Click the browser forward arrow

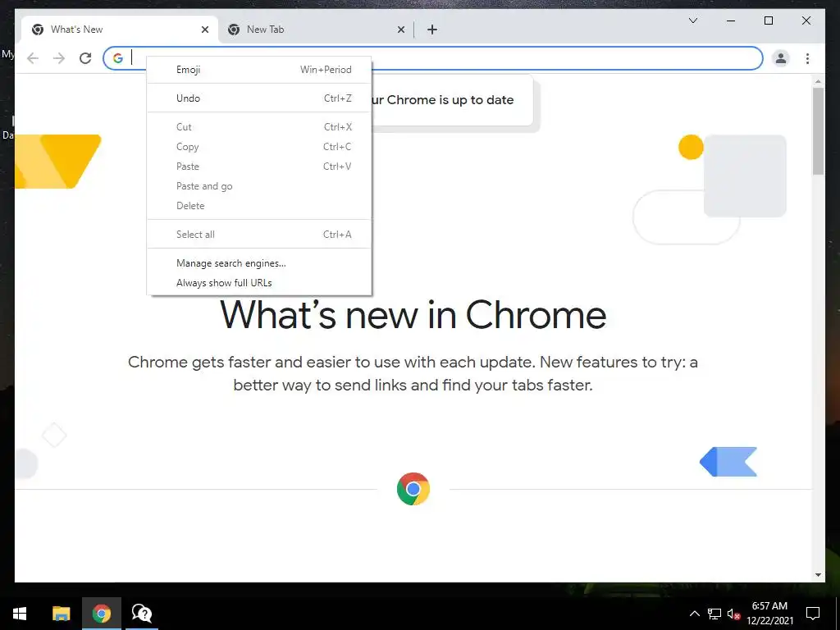tap(59, 58)
